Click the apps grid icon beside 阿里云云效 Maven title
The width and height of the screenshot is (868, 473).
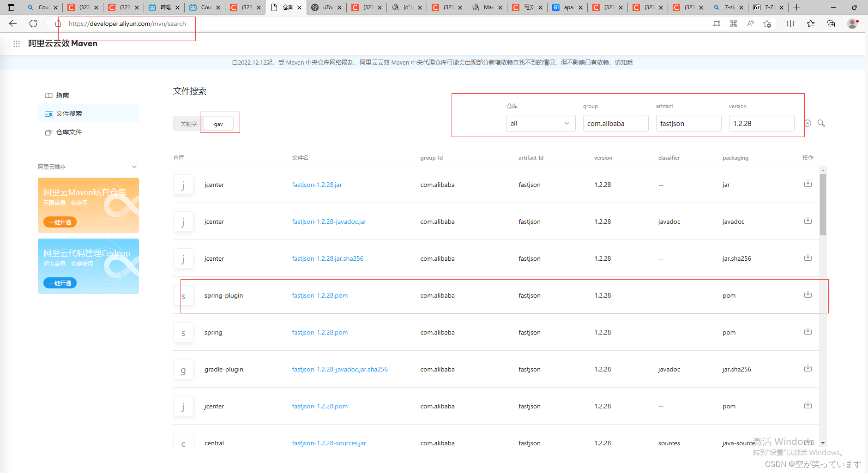17,43
